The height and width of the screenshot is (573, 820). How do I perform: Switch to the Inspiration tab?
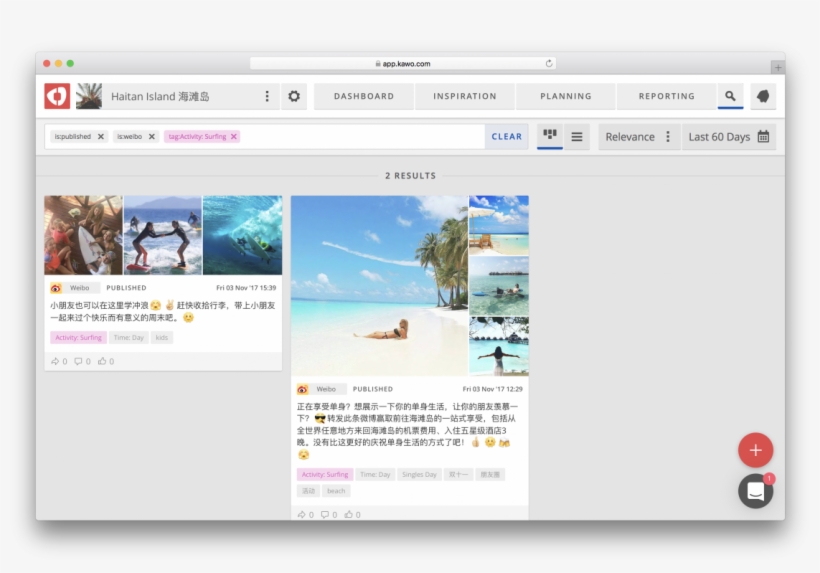pyautogui.click(x=465, y=96)
